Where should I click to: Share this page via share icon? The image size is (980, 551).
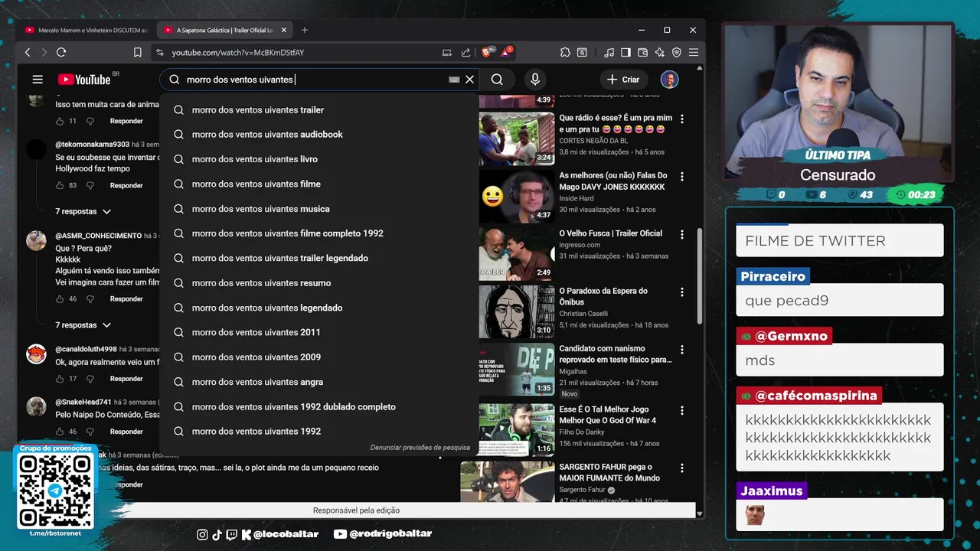point(465,52)
